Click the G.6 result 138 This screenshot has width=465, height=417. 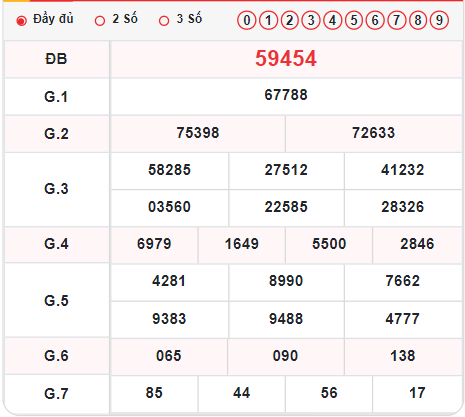pos(403,356)
